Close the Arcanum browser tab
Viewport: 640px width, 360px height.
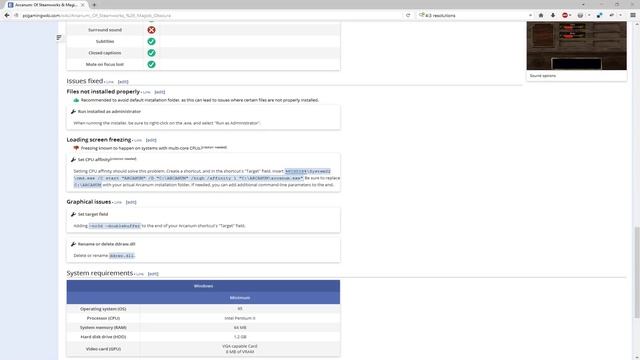point(83,5)
